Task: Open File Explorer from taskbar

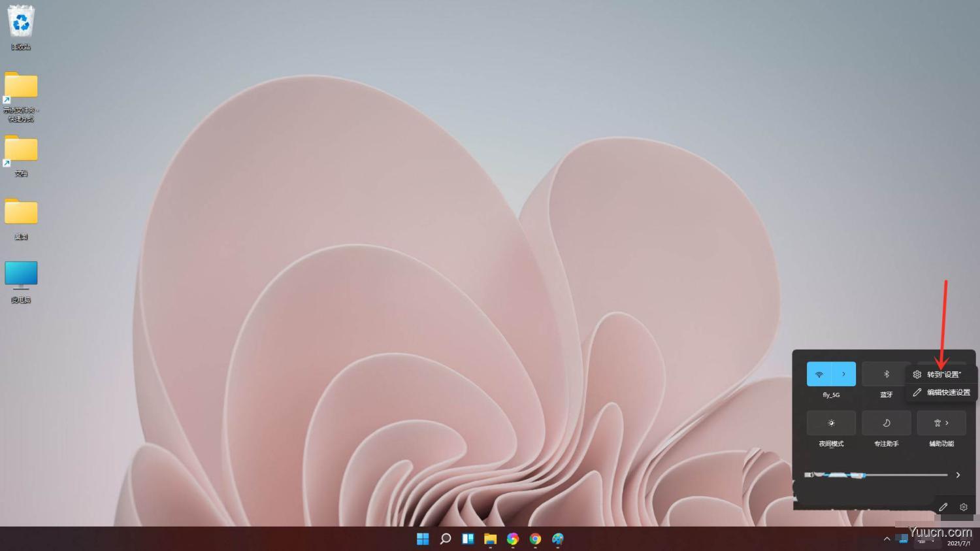Action: pyautogui.click(x=490, y=539)
